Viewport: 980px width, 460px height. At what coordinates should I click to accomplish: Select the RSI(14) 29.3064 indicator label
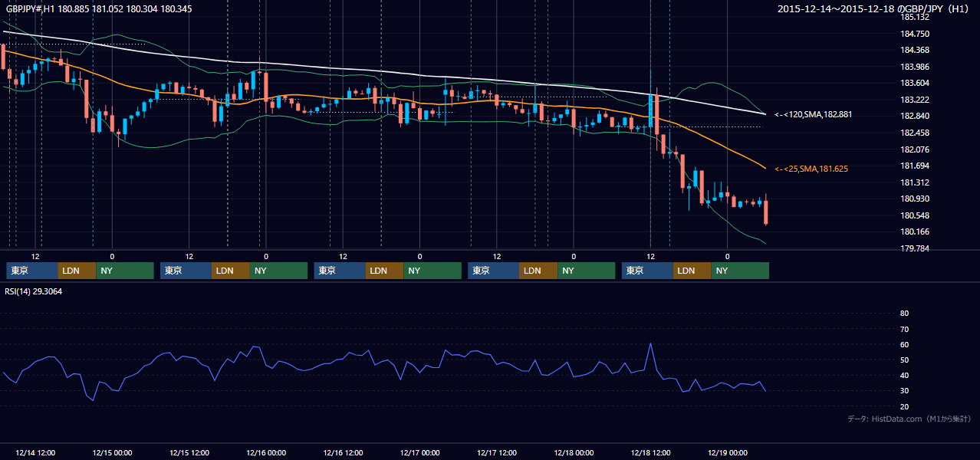[33, 291]
